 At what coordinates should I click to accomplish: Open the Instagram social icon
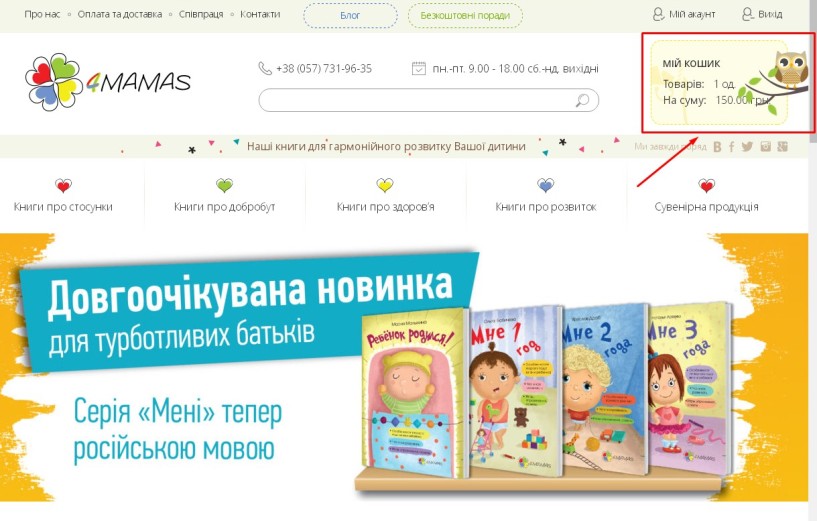[x=765, y=146]
